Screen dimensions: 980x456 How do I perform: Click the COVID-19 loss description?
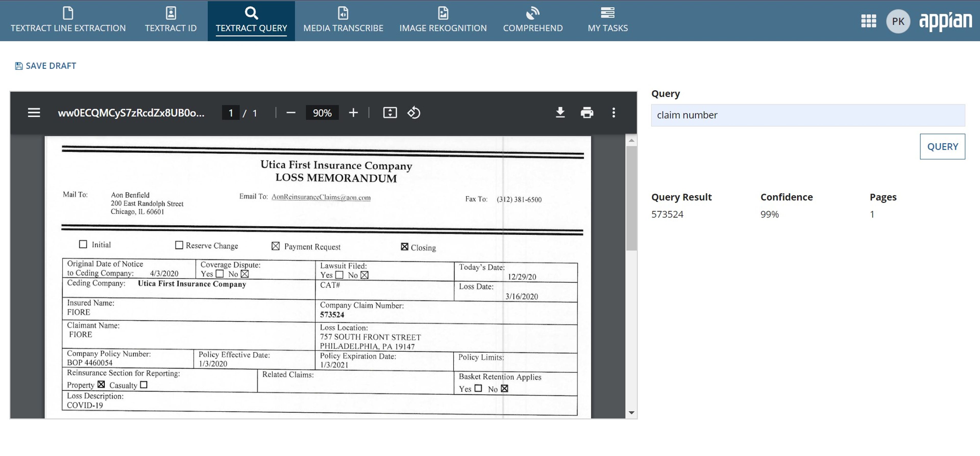click(84, 405)
